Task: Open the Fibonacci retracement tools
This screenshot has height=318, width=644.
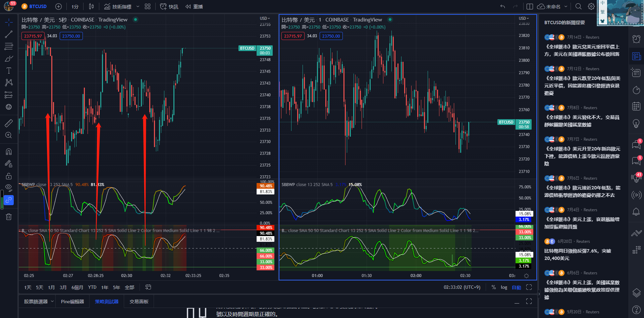Action: pyautogui.click(x=9, y=46)
